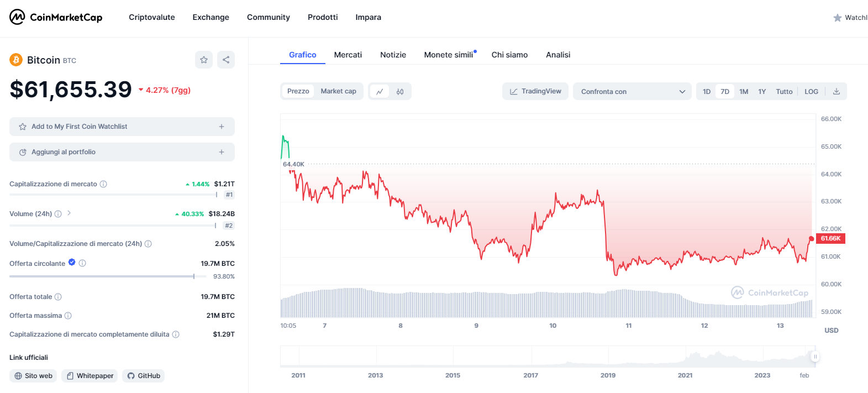This screenshot has width=868, height=393.
Task: Select the 1D time range
Action: pyautogui.click(x=707, y=92)
